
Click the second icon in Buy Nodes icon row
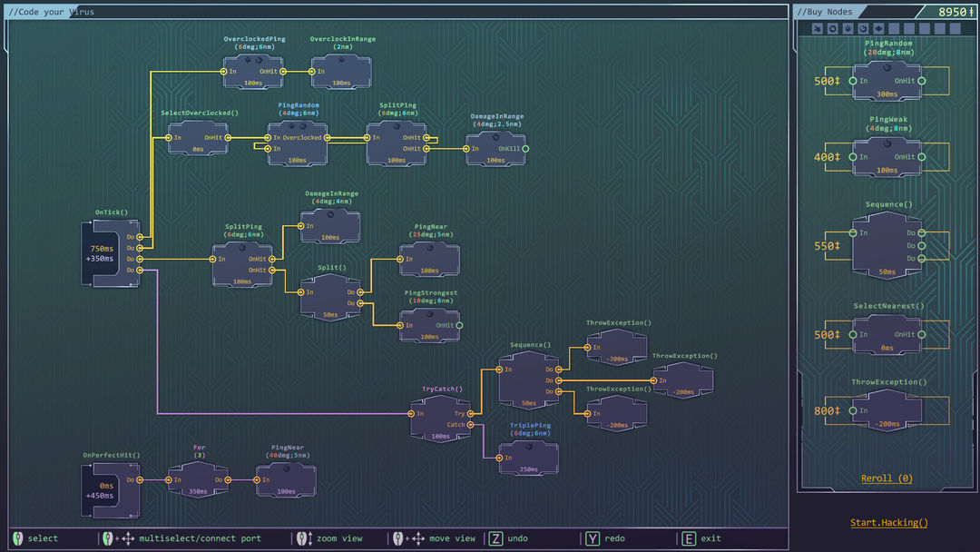coord(832,29)
